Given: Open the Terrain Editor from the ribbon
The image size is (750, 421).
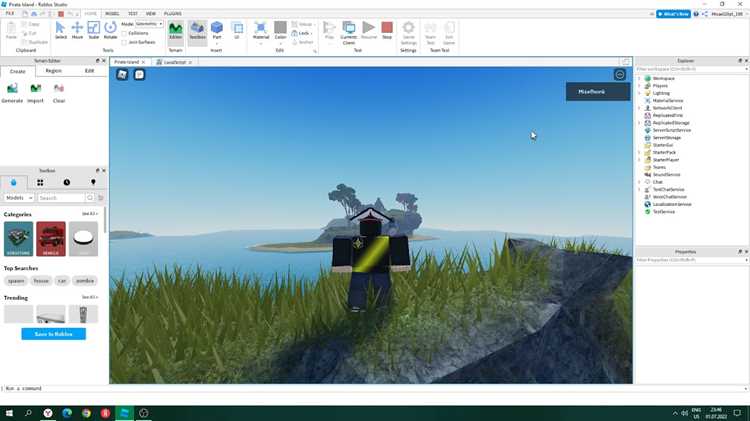Looking at the screenshot, I should tap(176, 31).
